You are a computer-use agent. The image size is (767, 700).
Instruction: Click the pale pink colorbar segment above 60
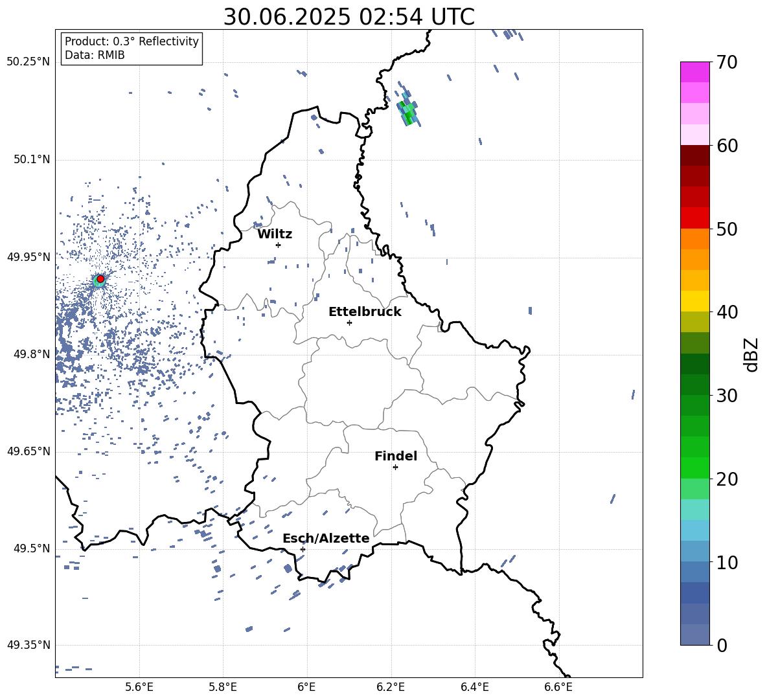coord(694,135)
